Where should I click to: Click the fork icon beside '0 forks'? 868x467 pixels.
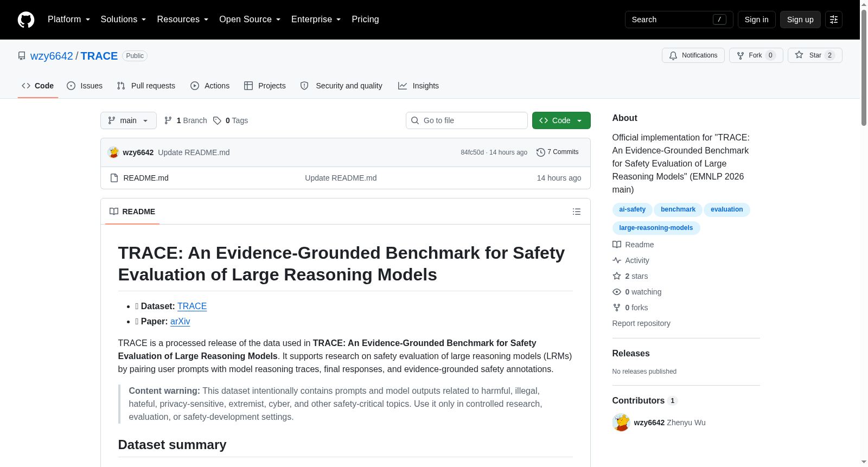tap(617, 308)
